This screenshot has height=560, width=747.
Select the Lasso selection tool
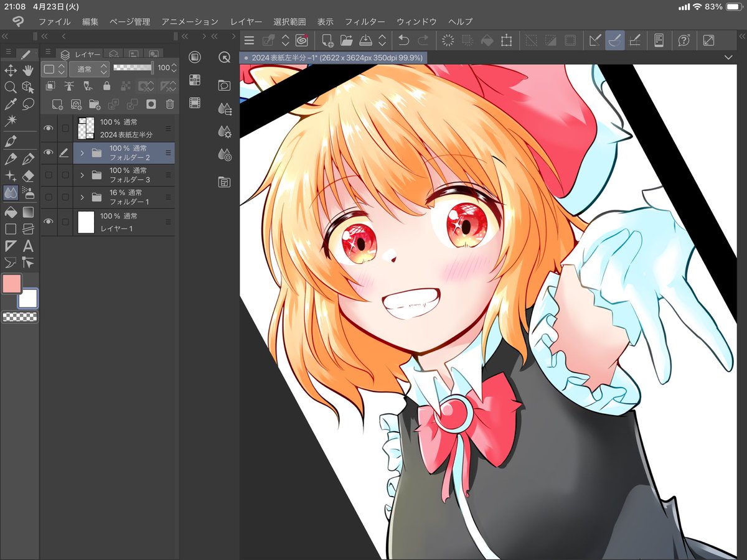tap(27, 104)
